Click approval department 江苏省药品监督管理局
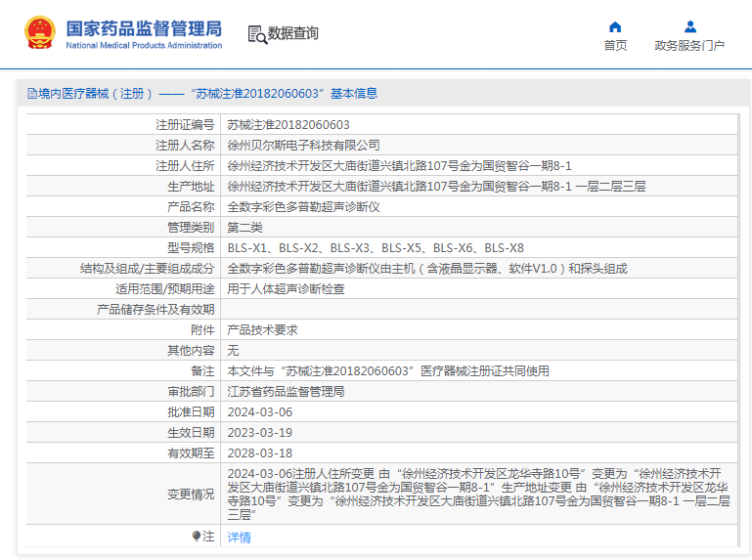This screenshot has width=752, height=560. click(286, 392)
